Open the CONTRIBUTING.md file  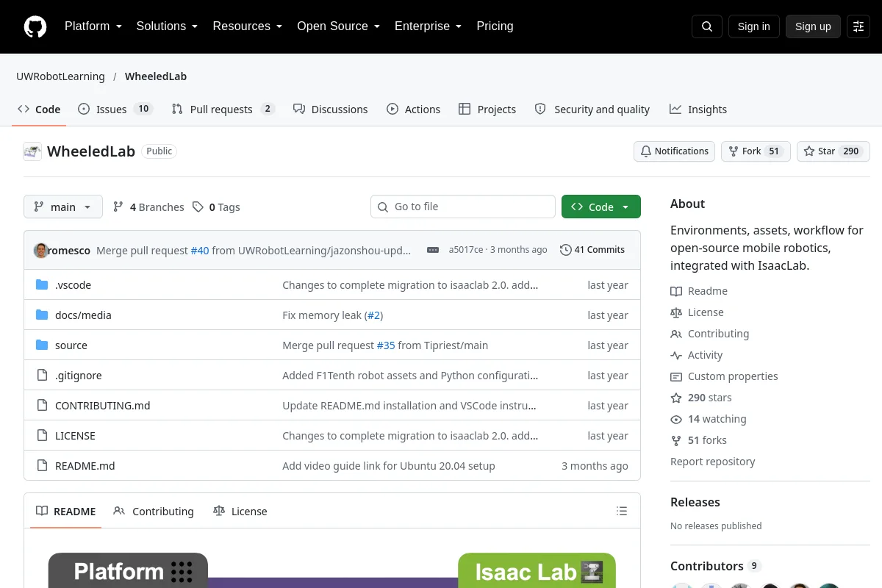[x=103, y=406]
